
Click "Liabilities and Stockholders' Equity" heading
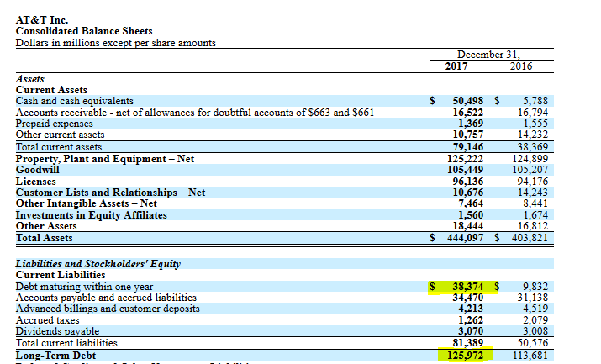(98, 264)
